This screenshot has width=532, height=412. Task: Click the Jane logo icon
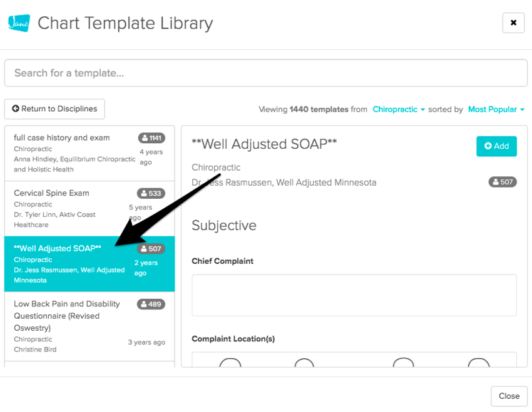tap(19, 23)
